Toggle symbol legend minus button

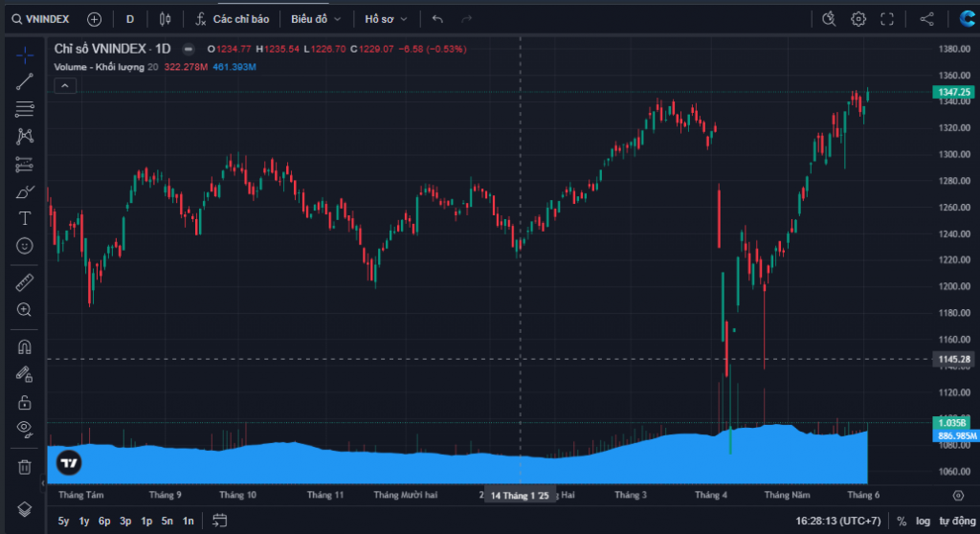pyautogui.click(x=189, y=49)
